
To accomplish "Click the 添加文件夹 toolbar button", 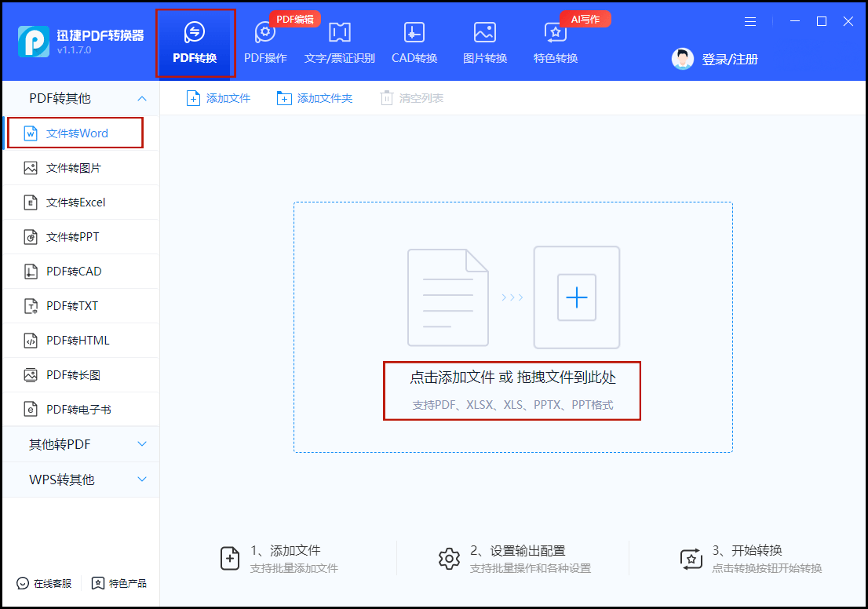I will [x=315, y=99].
